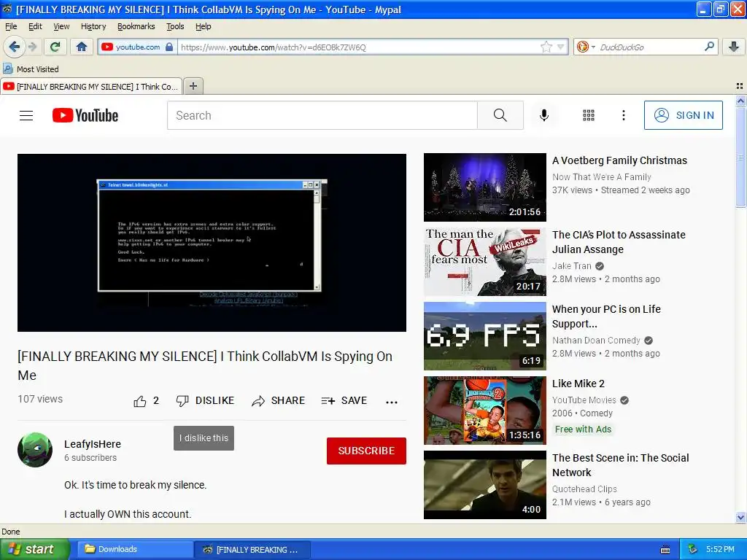Bookmark this page with the star icon

coord(546,47)
